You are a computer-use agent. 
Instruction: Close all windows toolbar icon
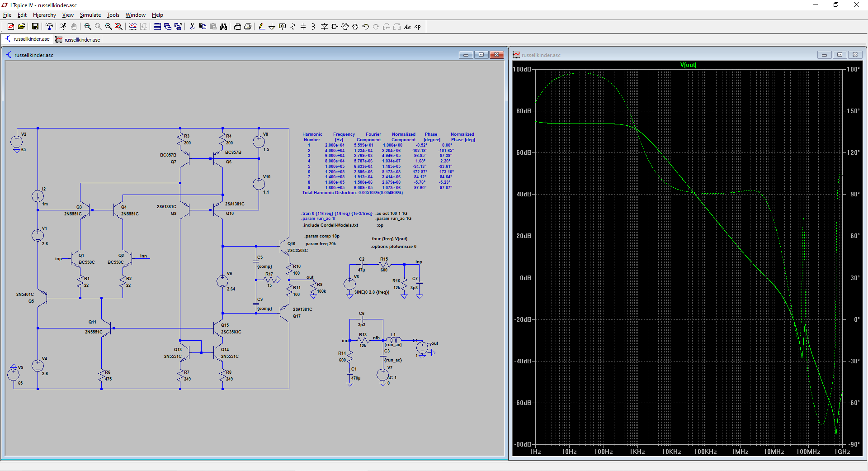coord(178,27)
